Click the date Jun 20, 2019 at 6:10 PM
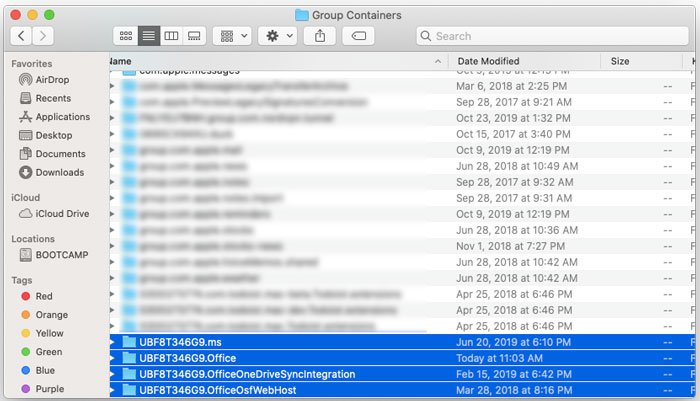Screen dimensions: 700x401 513,343
